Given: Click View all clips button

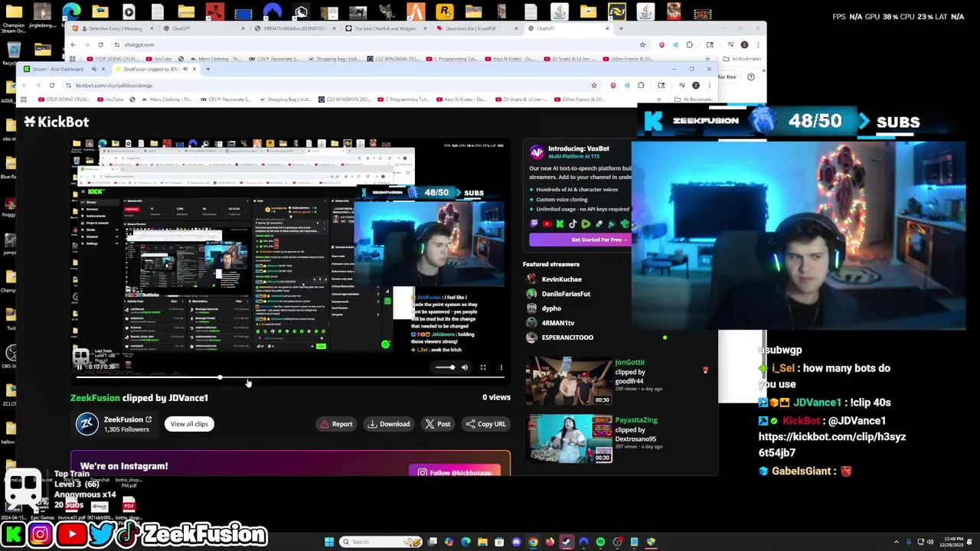Looking at the screenshot, I should [x=189, y=424].
